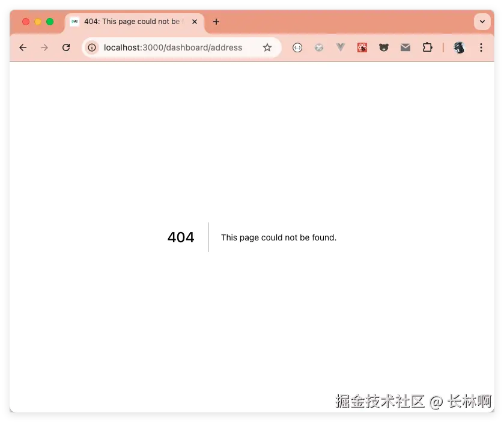
Task: Maximize the window with green button
Action: click(x=50, y=22)
